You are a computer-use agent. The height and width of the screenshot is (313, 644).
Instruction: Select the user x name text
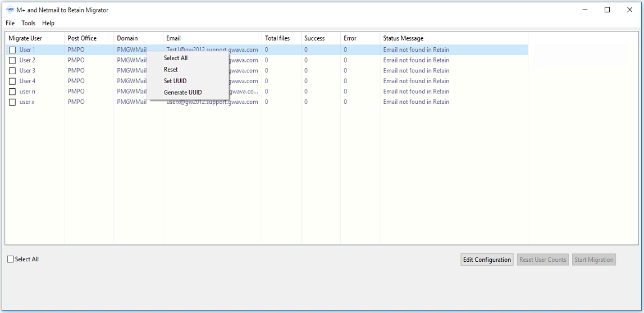pyautogui.click(x=27, y=102)
